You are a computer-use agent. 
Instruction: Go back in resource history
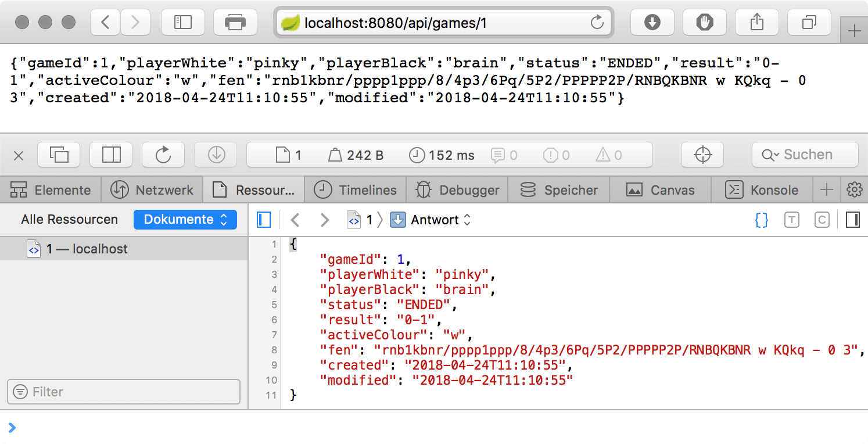pyautogui.click(x=295, y=220)
